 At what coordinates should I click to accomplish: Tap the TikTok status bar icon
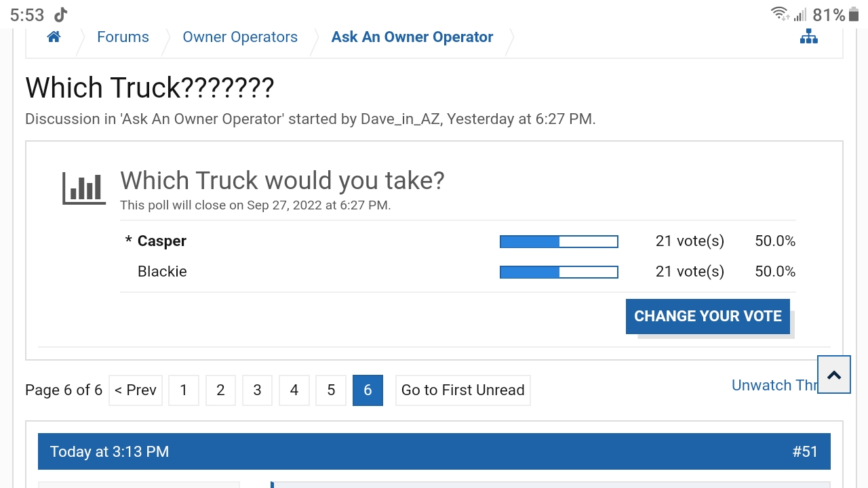pyautogui.click(x=61, y=14)
